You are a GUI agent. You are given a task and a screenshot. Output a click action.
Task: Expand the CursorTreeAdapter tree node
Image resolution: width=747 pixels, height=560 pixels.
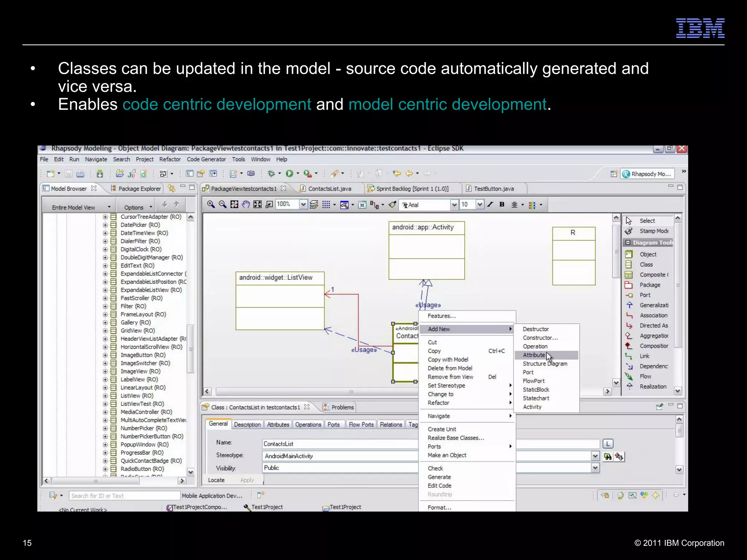pos(105,217)
